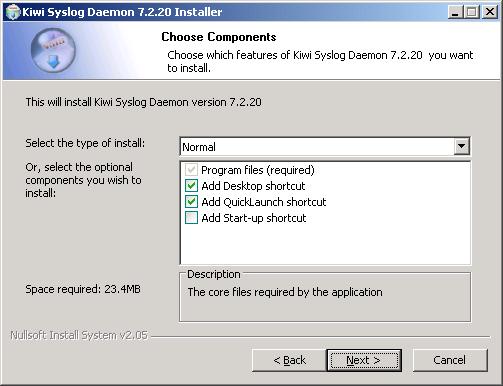
Task: Click the 'Program files (required)' label text
Action: click(258, 170)
